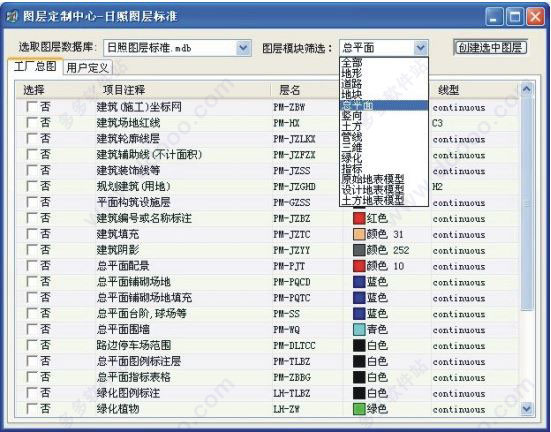551x432 pixels.
Task: Select 原始地表模型 from the list
Action: coord(384,179)
